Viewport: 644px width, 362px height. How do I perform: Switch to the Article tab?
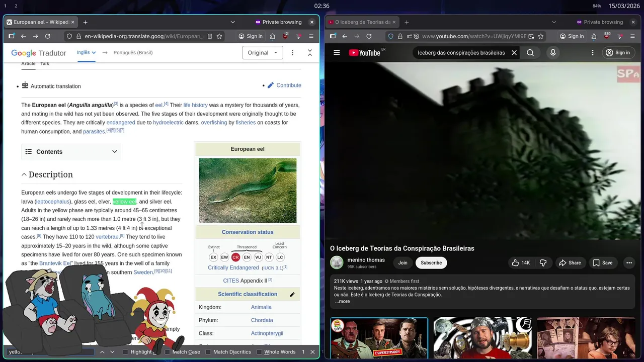click(x=28, y=63)
